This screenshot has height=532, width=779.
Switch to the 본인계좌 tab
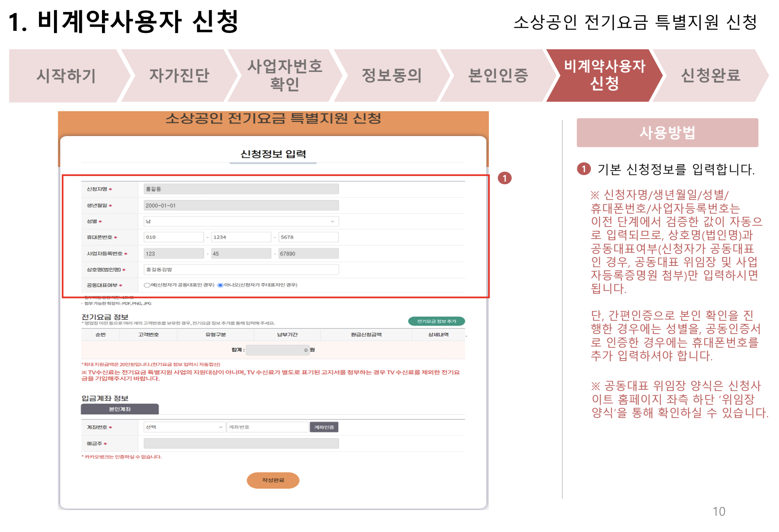click(120, 409)
